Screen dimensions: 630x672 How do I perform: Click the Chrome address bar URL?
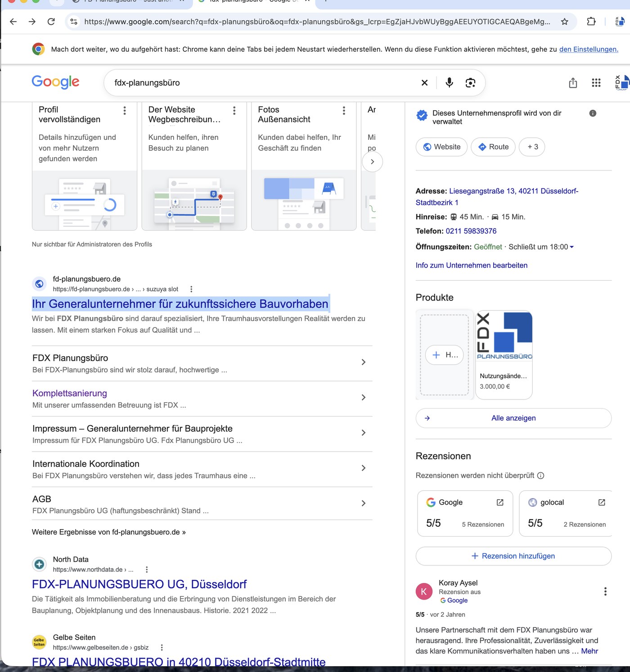[317, 22]
